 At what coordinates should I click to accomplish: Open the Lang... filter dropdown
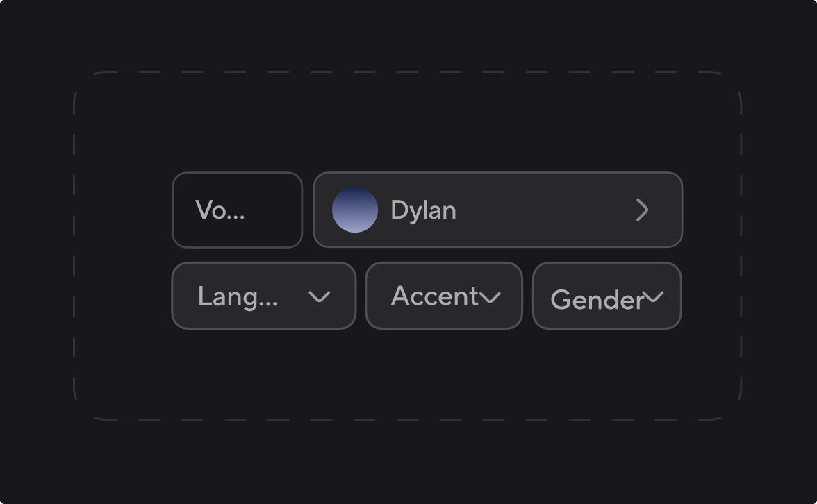pyautogui.click(x=264, y=296)
